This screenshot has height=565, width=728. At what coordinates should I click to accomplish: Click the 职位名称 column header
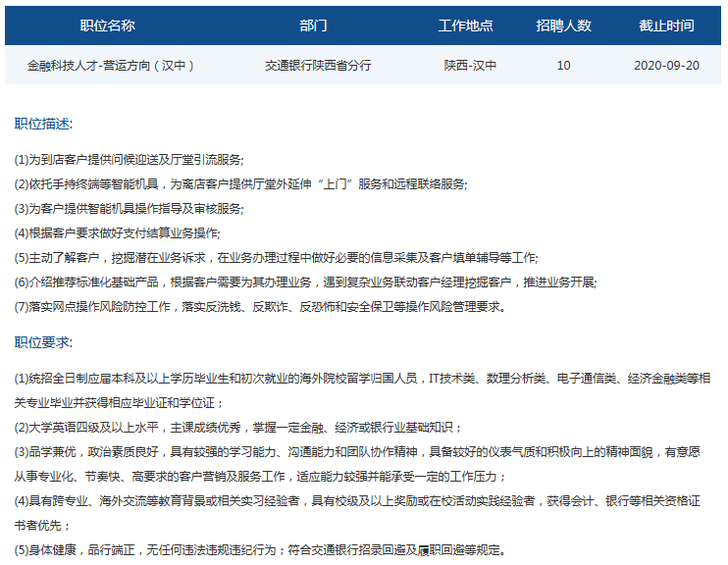107,26
